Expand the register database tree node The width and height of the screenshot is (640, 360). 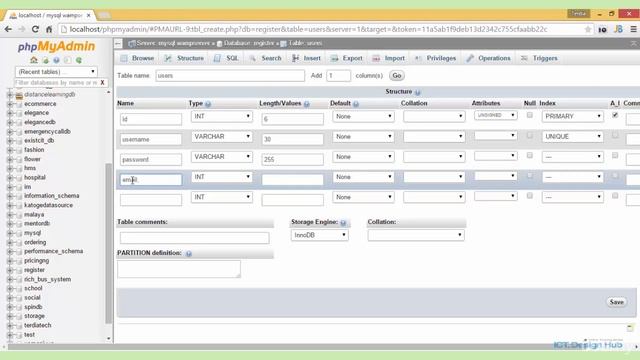[10, 270]
